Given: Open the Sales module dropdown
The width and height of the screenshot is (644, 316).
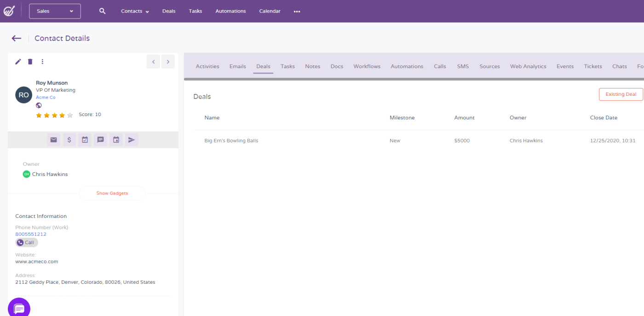Looking at the screenshot, I should [x=55, y=11].
